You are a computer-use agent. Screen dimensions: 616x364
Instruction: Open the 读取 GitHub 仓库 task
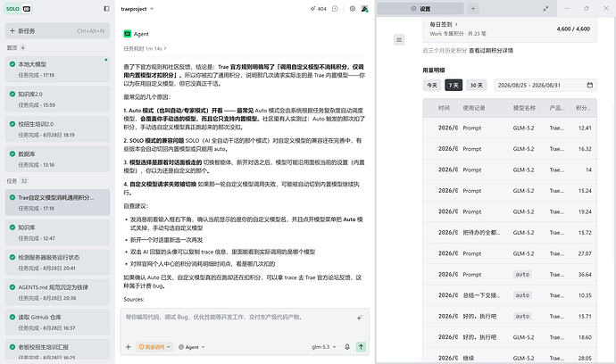57,321
